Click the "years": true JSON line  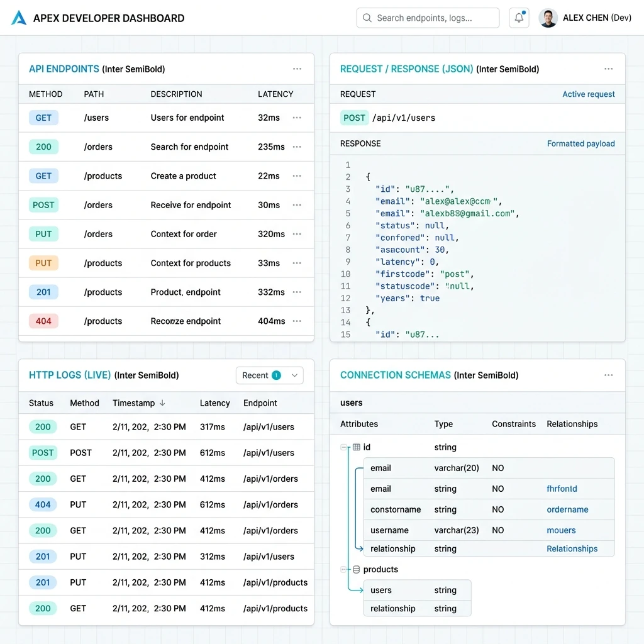click(x=408, y=298)
